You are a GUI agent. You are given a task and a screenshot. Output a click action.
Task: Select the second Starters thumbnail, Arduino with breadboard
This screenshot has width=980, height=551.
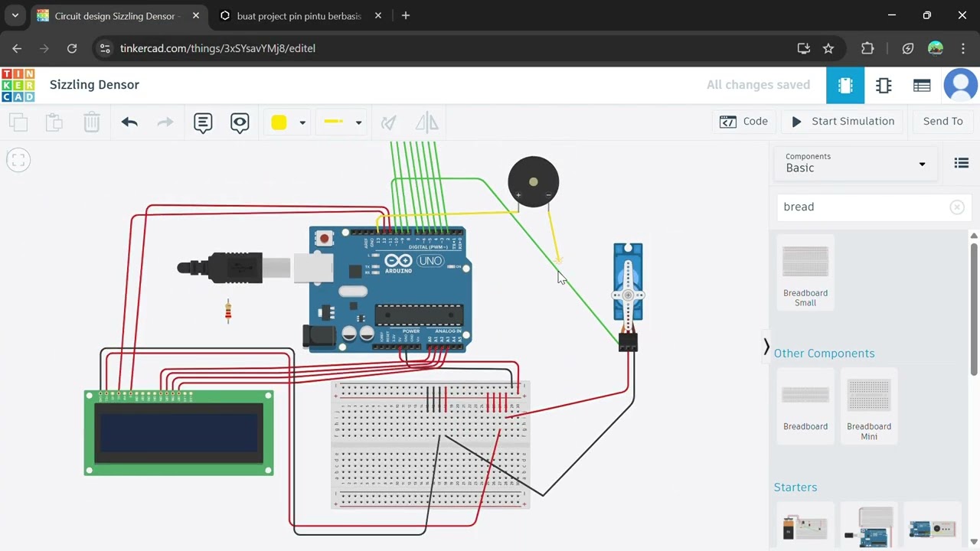[869, 526]
